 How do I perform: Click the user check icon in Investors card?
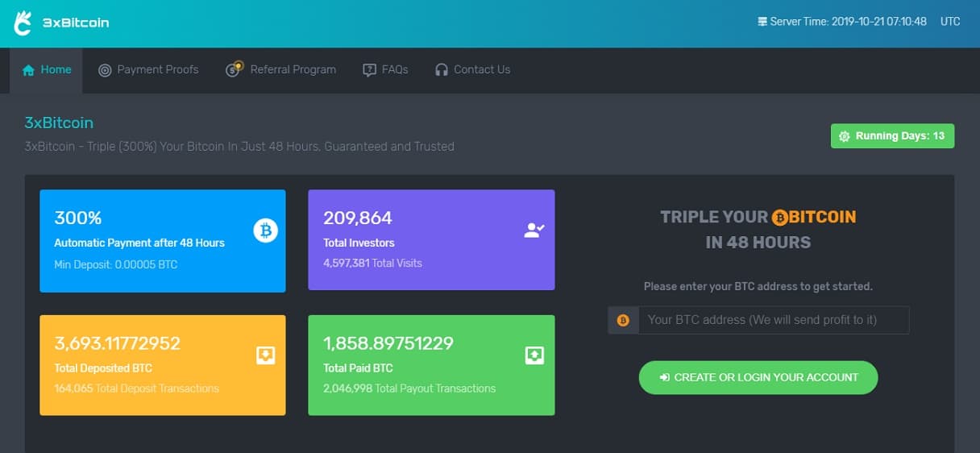pyautogui.click(x=534, y=231)
